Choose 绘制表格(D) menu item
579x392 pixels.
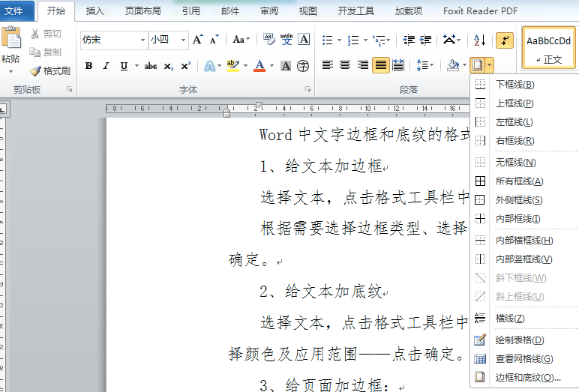(525, 340)
